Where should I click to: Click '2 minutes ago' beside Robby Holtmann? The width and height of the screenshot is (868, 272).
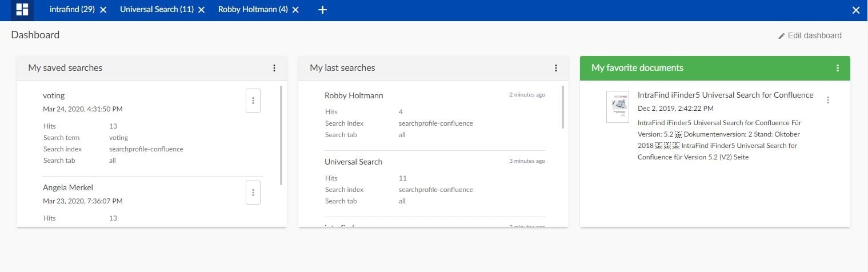[x=527, y=95]
